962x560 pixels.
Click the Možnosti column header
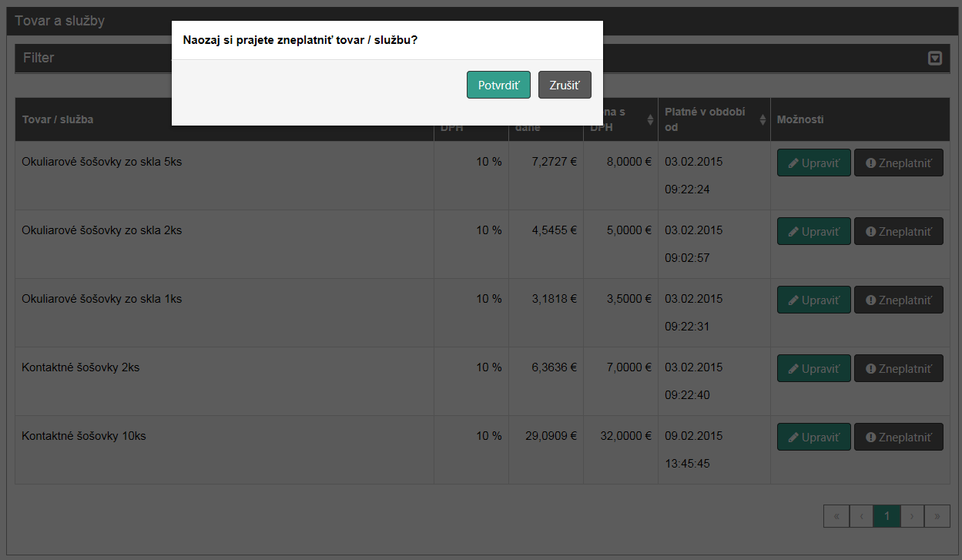click(800, 119)
